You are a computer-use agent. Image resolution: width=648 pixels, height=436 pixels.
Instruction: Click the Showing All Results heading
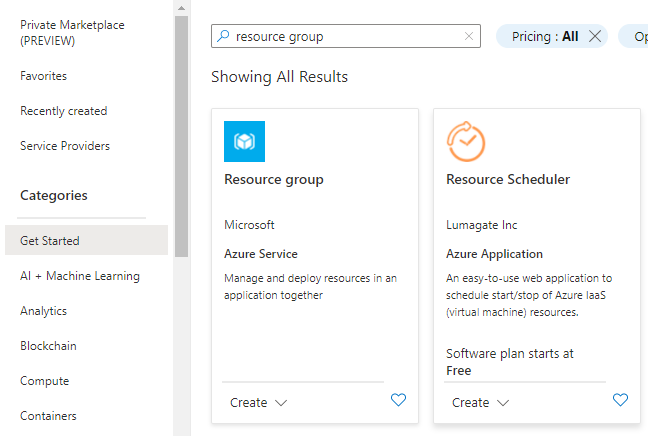coord(279,77)
